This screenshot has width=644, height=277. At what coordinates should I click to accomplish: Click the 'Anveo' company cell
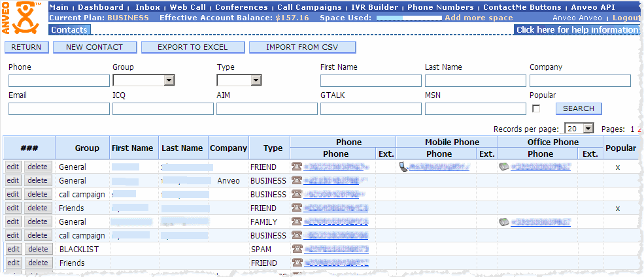coord(228,180)
